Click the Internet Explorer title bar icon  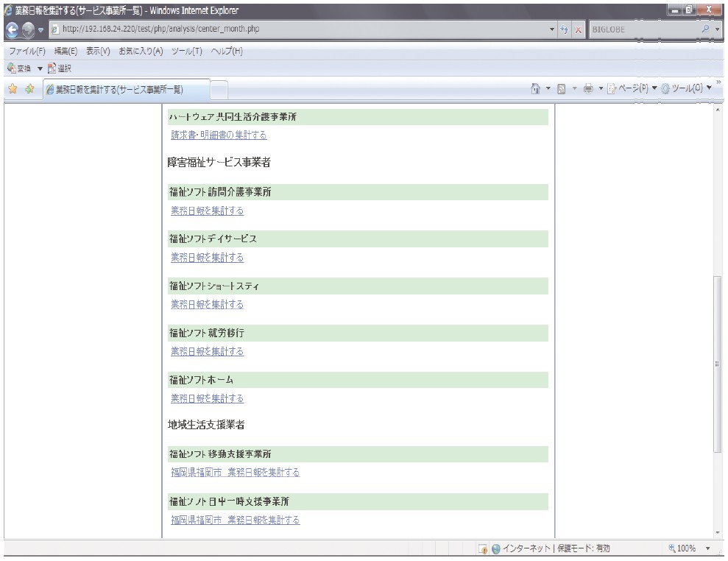click(8, 10)
